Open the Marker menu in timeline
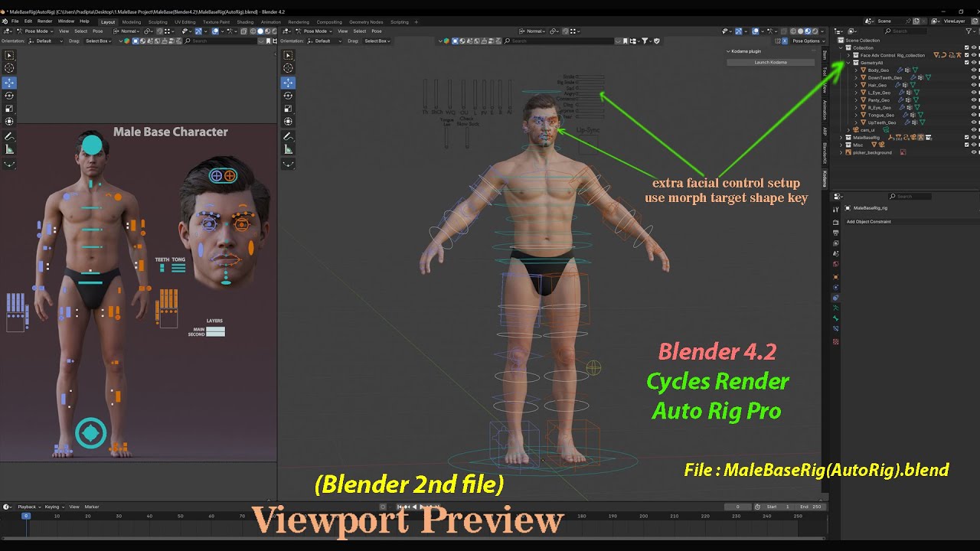 pos(92,507)
